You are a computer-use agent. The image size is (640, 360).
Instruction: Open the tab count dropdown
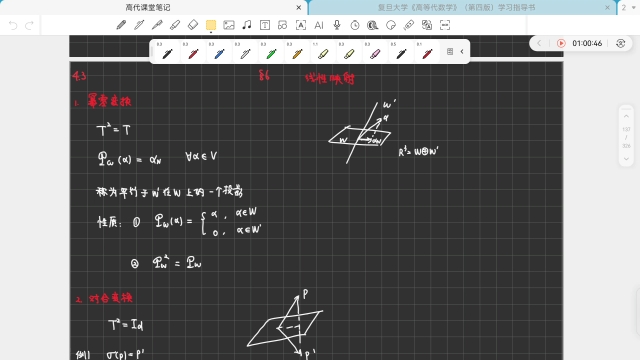tap(628, 7)
